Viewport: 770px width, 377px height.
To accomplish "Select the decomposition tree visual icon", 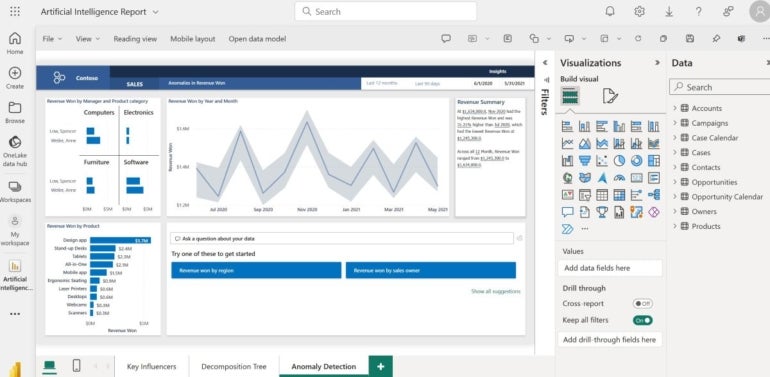I will coord(654,195).
